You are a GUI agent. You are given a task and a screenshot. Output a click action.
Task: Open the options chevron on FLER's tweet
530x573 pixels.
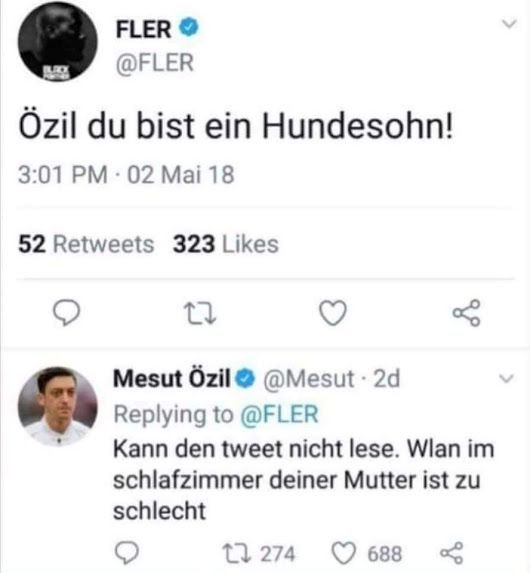click(x=509, y=24)
